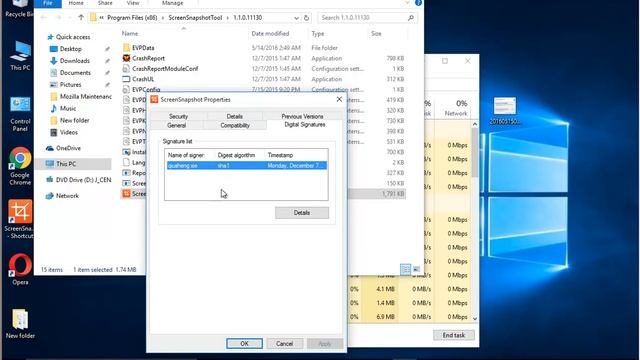640x360 pixels.
Task: Click Cancel in ScreenSnapshot Properties
Action: 284,344
